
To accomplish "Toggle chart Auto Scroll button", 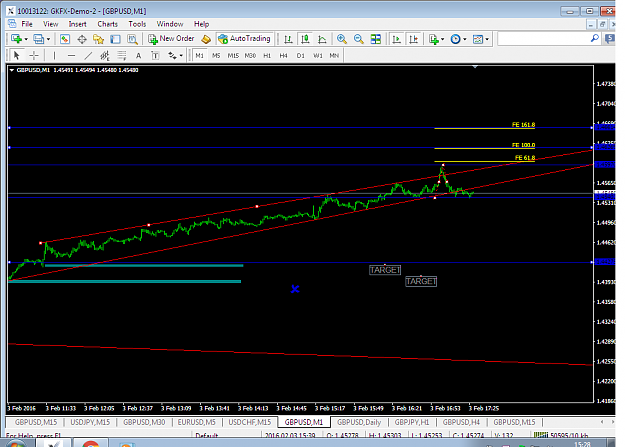I will [396, 39].
